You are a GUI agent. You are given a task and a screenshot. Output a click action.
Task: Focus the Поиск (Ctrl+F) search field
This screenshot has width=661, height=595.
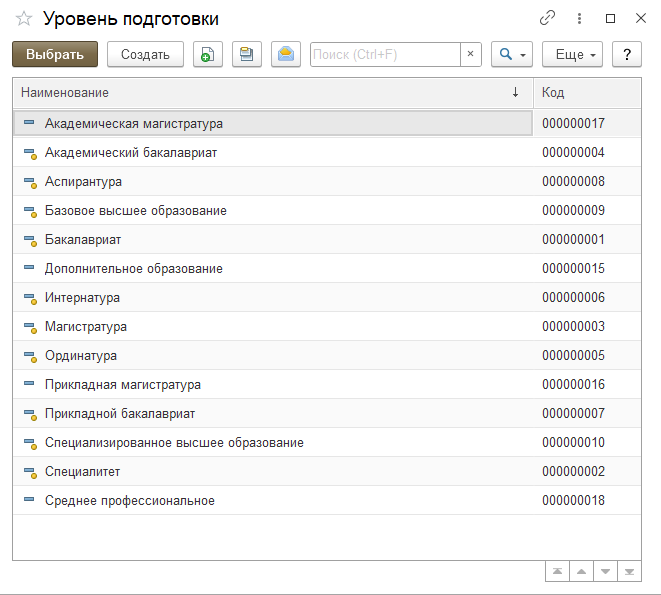[x=385, y=54]
